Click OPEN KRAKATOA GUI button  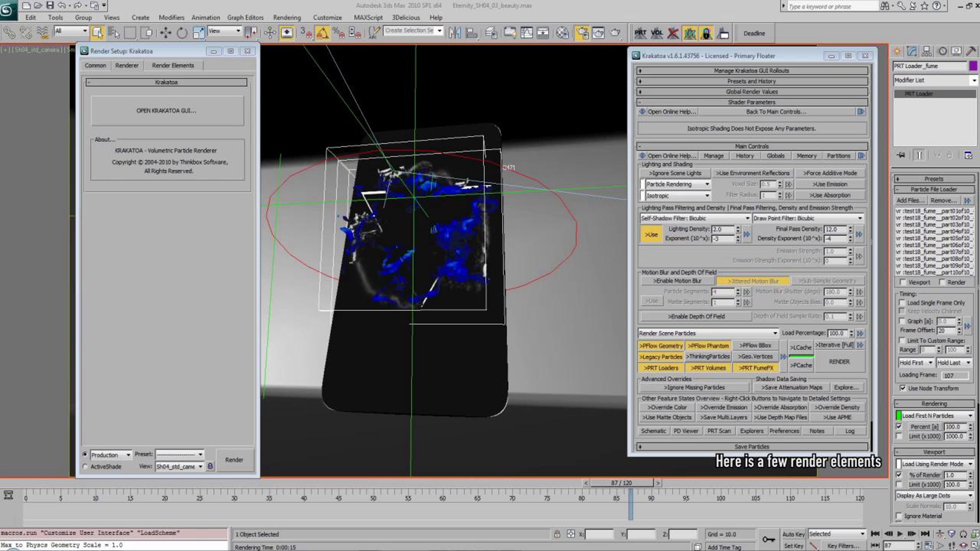click(x=167, y=111)
